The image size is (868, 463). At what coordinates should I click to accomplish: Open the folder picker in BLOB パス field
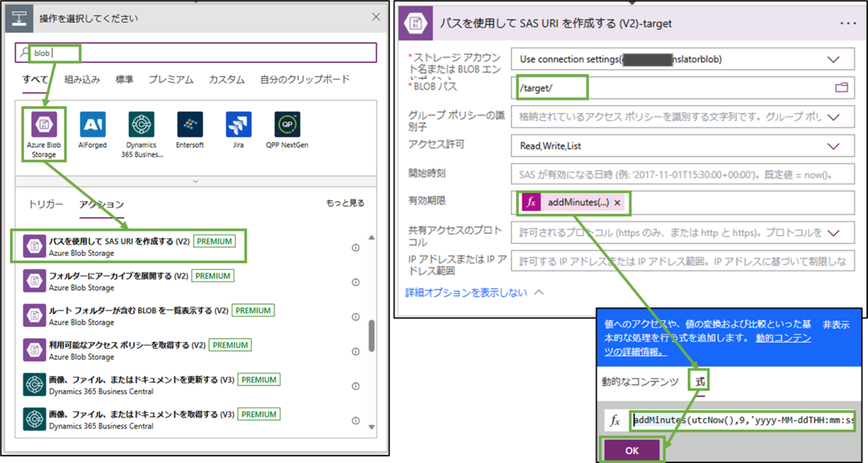841,88
